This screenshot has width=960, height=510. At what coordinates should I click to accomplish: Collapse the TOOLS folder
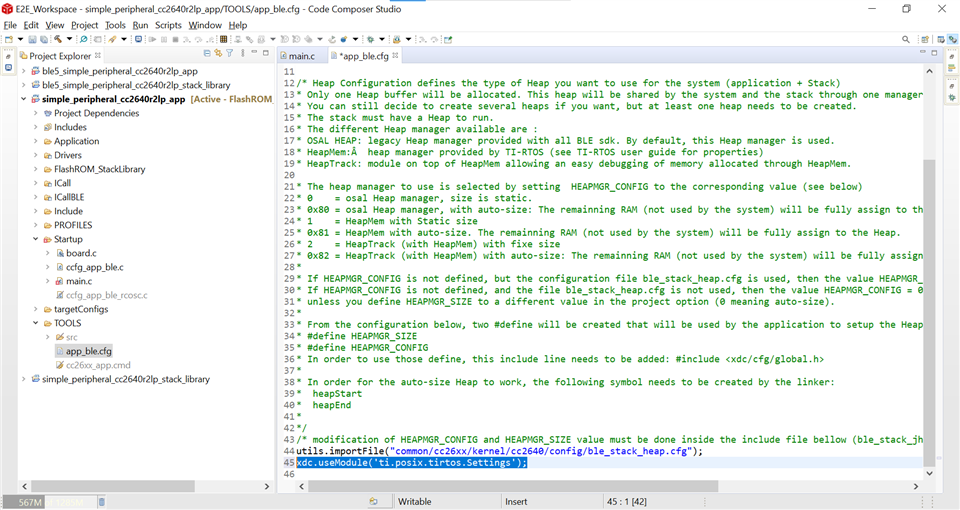pyautogui.click(x=36, y=323)
